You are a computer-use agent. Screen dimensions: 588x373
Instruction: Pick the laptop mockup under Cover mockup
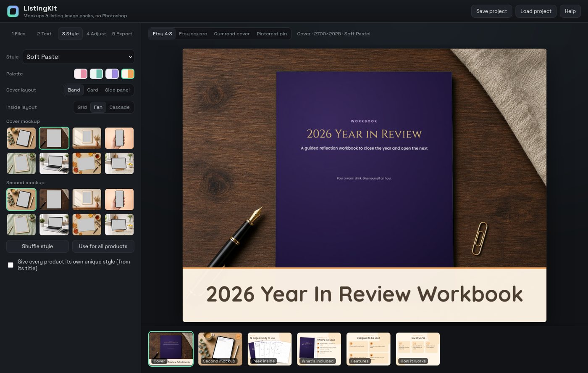point(54,163)
